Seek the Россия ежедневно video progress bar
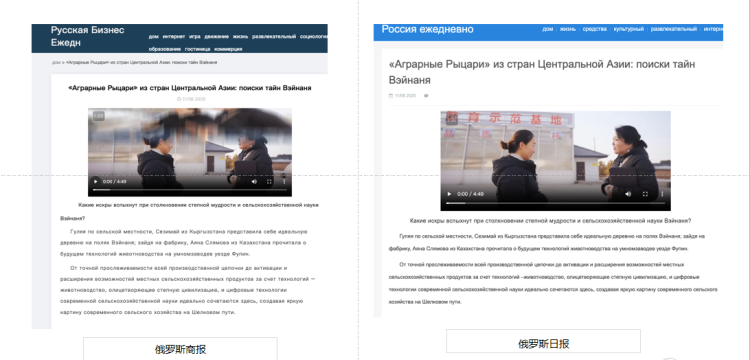This screenshot has width=750, height=360. (555, 203)
